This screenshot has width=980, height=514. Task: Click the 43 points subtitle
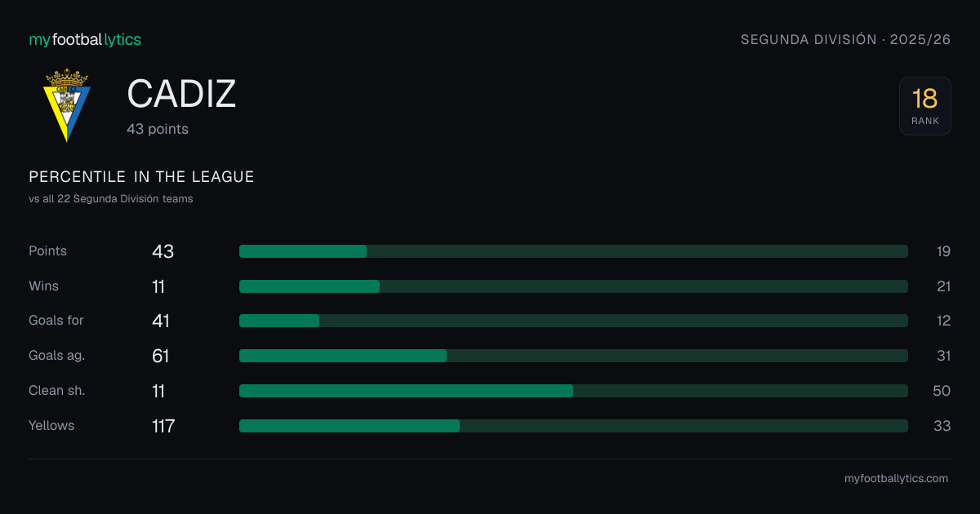click(158, 129)
